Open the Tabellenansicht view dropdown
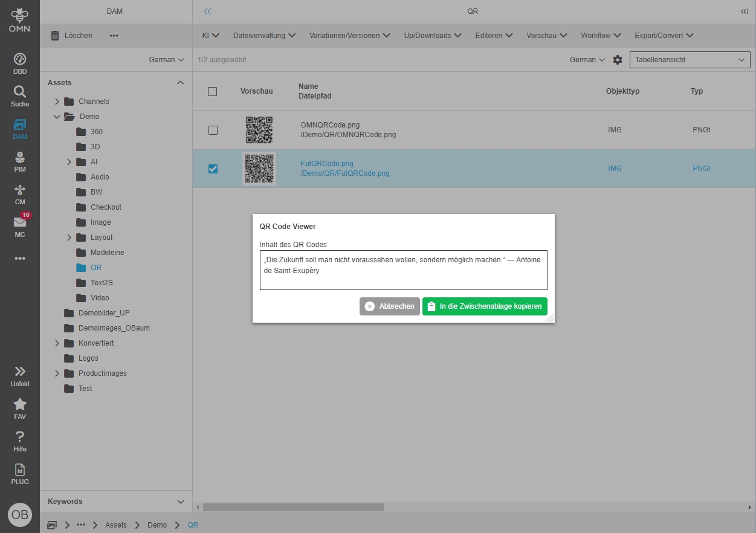 [690, 60]
